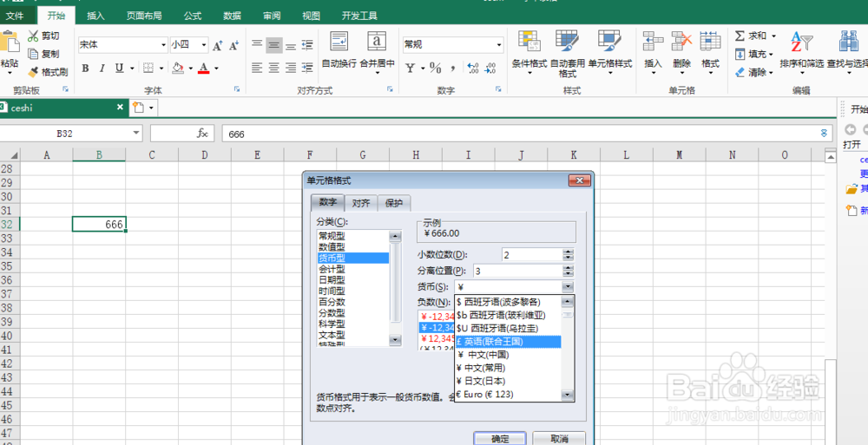Select 日期型 in category list
Screen dimensions: 868x445
[352, 279]
